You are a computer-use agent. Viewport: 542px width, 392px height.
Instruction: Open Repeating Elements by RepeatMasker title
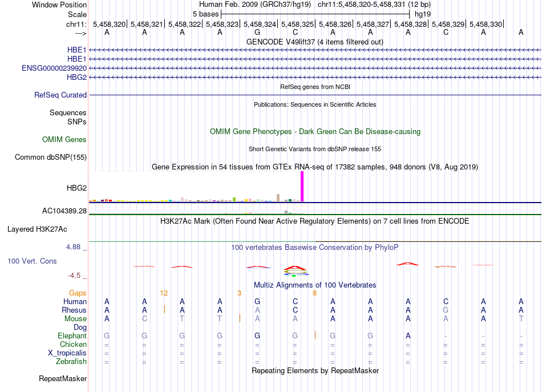click(315, 371)
